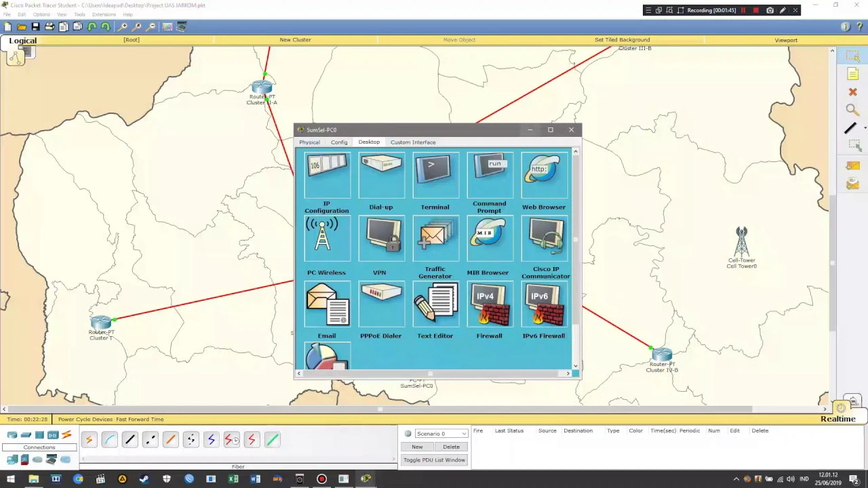Viewport: 868px width, 488px height.
Task: Pause the screen recording
Action: tap(743, 10)
